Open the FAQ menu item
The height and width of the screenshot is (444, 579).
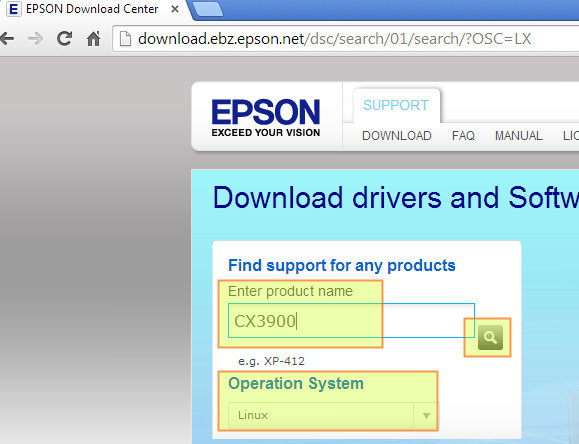coord(463,136)
